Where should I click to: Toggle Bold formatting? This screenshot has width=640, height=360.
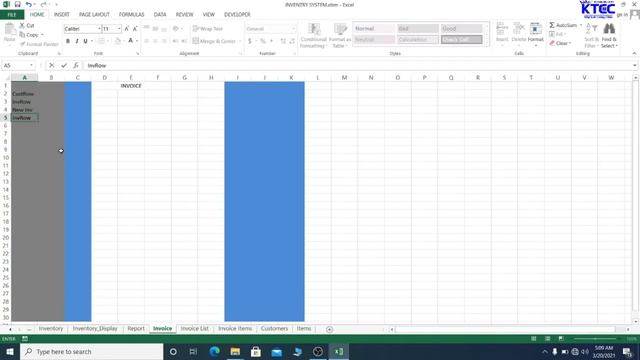point(68,41)
